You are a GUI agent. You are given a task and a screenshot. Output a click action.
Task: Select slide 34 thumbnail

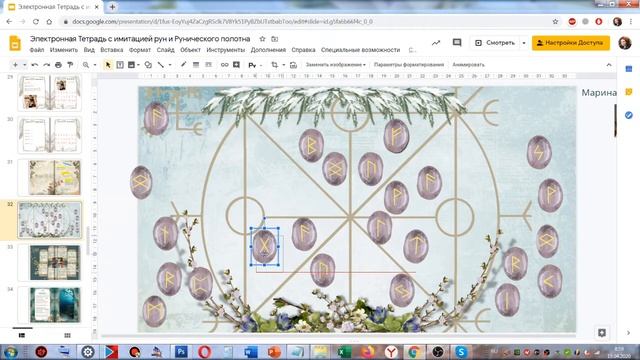[49, 304]
